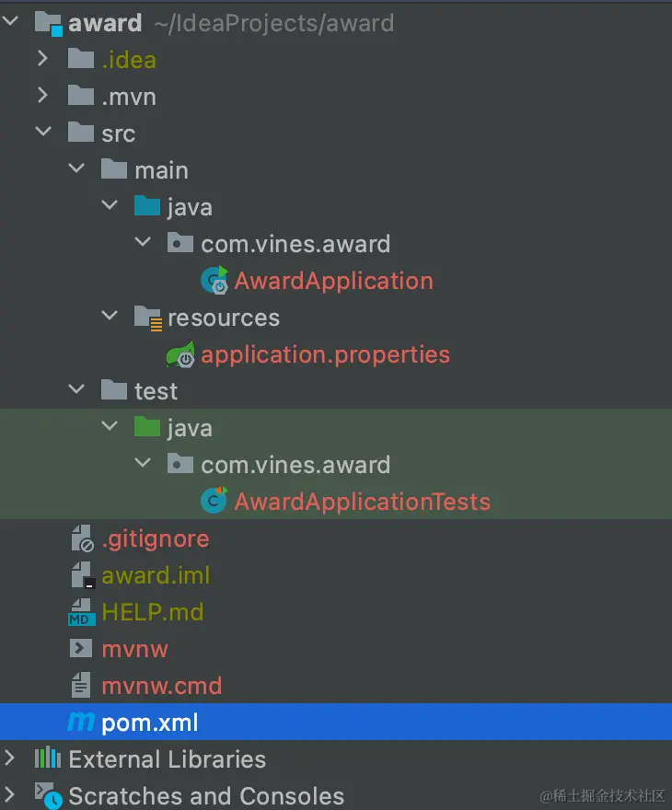Collapse the src folder

click(x=43, y=133)
